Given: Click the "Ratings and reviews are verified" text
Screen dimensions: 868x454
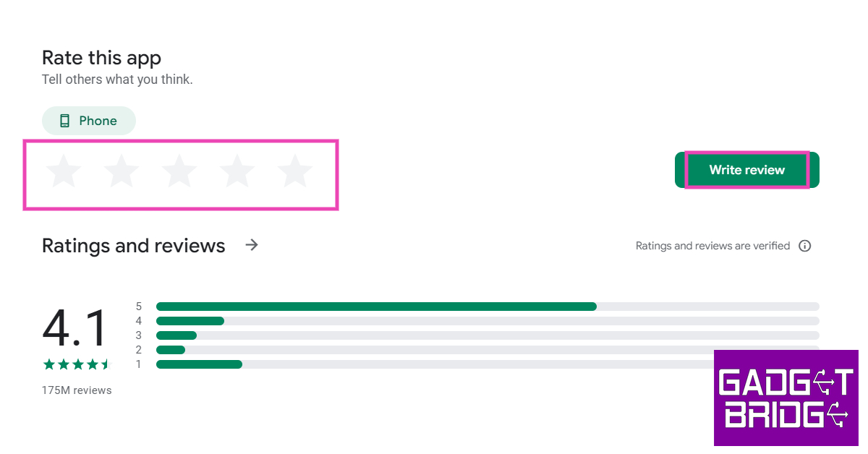Looking at the screenshot, I should [712, 246].
